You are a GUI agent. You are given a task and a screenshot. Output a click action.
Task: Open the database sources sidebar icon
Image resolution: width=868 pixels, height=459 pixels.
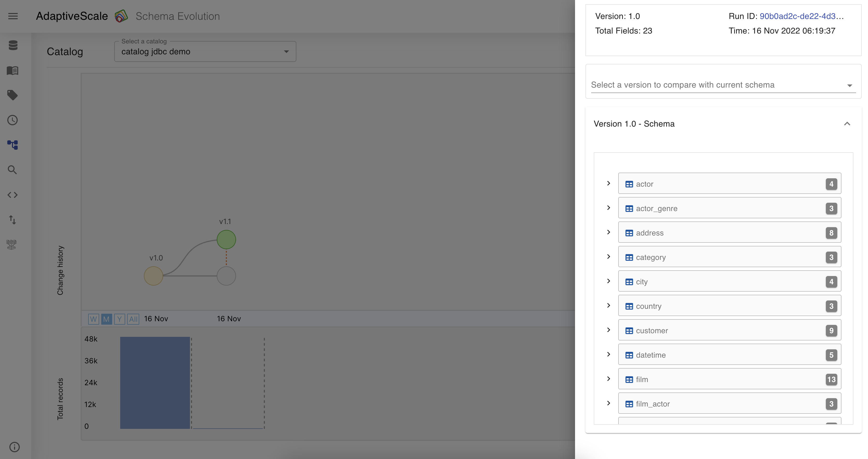pyautogui.click(x=13, y=45)
